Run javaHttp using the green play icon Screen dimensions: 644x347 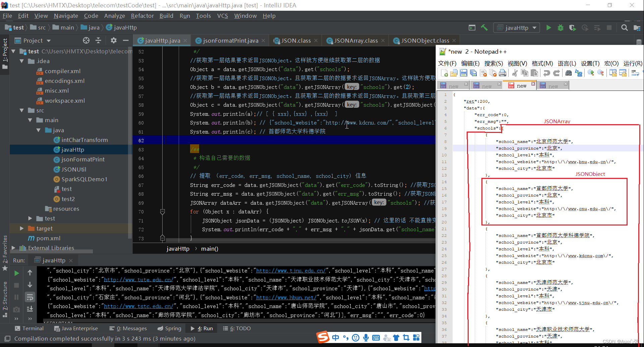(x=548, y=28)
